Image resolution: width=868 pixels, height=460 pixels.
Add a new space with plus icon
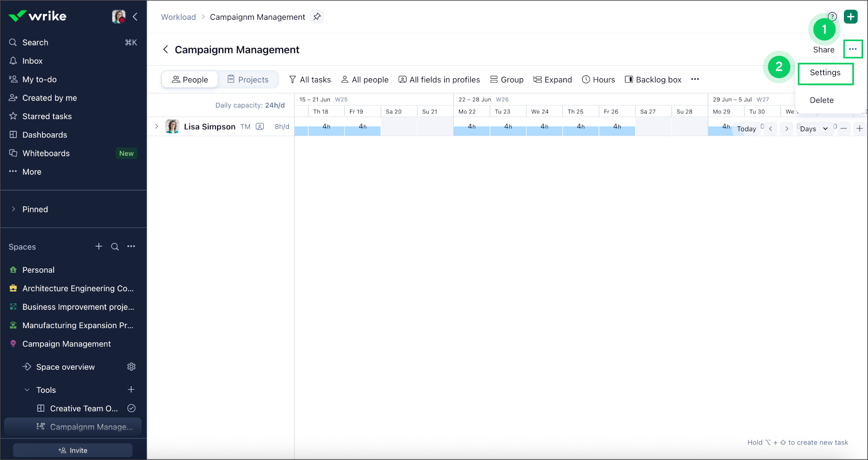pyautogui.click(x=99, y=246)
